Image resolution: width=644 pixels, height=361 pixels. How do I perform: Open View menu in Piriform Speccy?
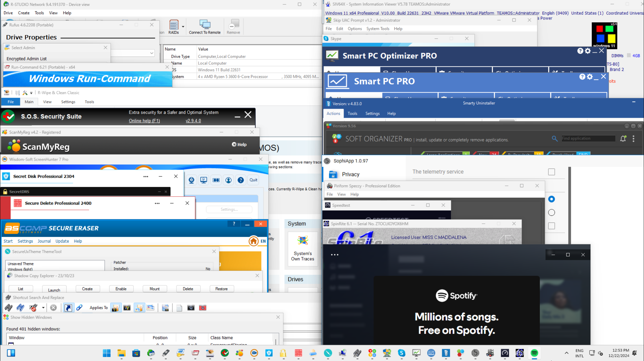(x=341, y=194)
